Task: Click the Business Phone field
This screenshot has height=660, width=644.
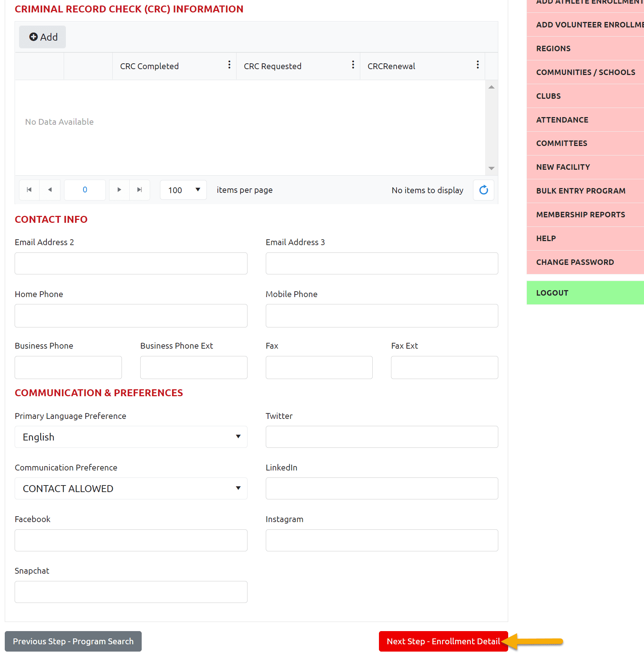Action: (68, 368)
